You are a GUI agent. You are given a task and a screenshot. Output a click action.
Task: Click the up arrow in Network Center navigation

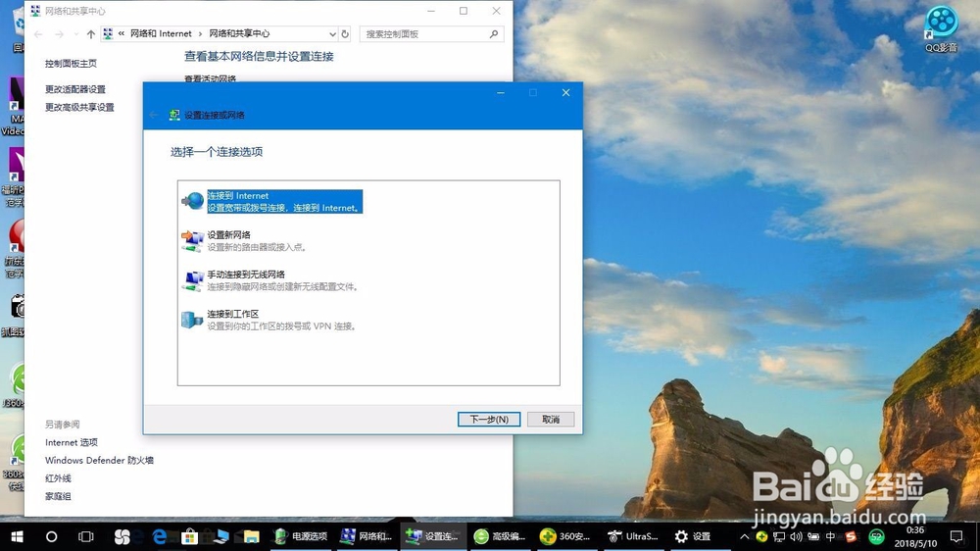(x=91, y=33)
